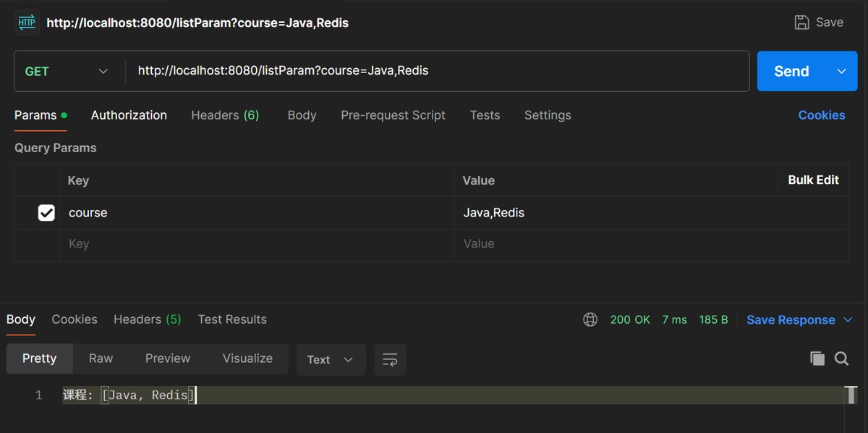Show the Raw response view
Screen dimensions: 868x433
pyautogui.click(x=101, y=358)
